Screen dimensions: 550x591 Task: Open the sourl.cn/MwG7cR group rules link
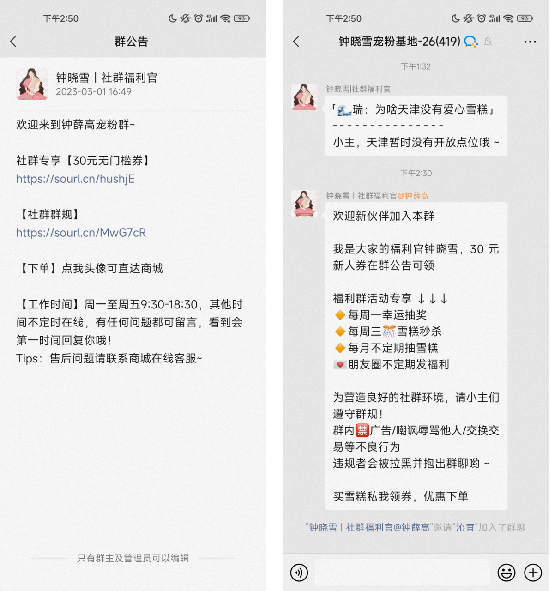pos(81,233)
